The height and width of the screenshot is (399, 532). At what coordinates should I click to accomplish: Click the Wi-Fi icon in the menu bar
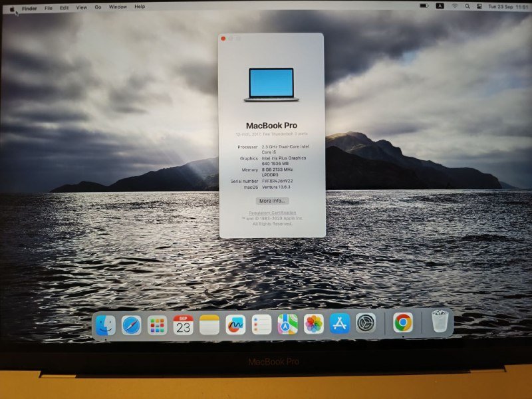tap(455, 6)
